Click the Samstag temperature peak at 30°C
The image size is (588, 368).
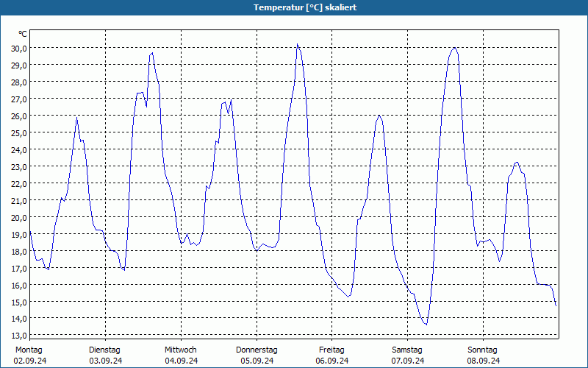click(454, 48)
